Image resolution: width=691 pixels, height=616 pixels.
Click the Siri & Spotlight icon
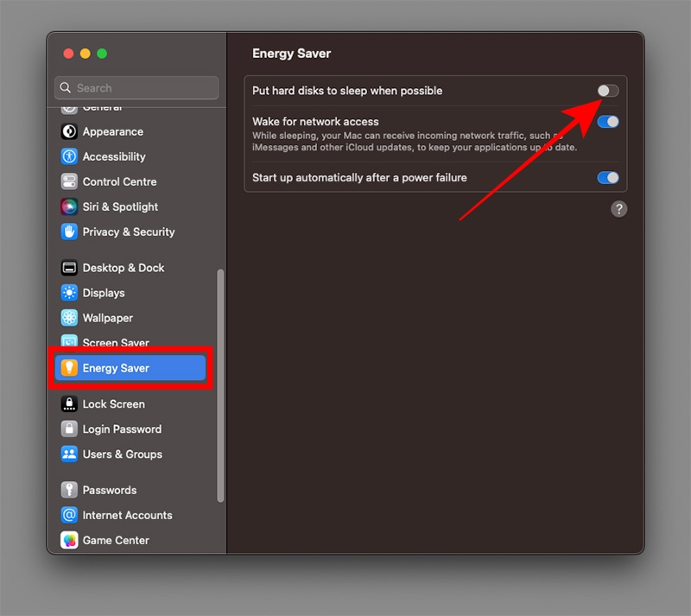point(69,206)
